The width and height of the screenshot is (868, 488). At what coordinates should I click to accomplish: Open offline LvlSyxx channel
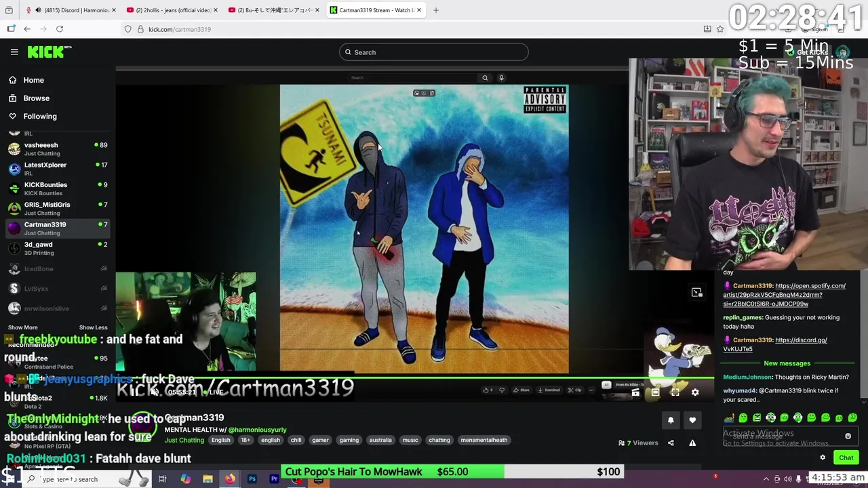click(57, 289)
